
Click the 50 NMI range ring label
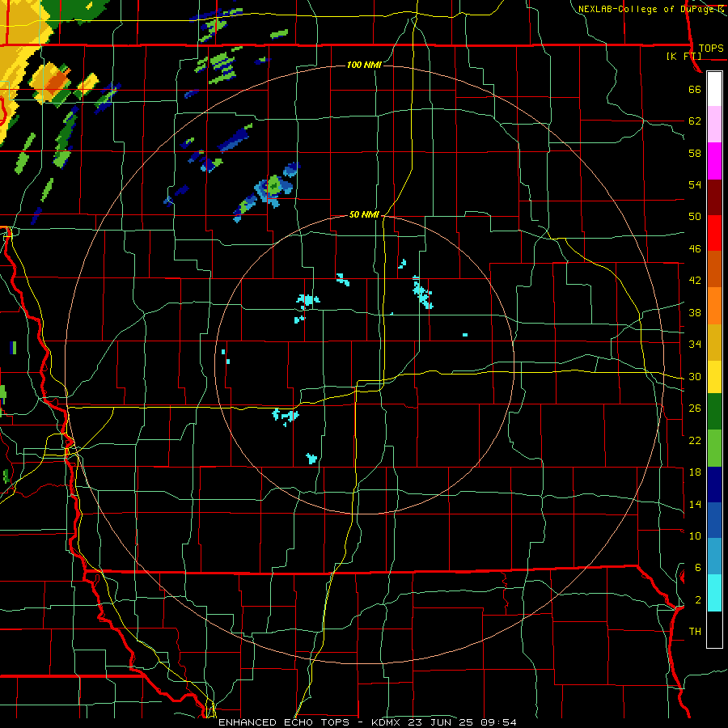(x=364, y=214)
